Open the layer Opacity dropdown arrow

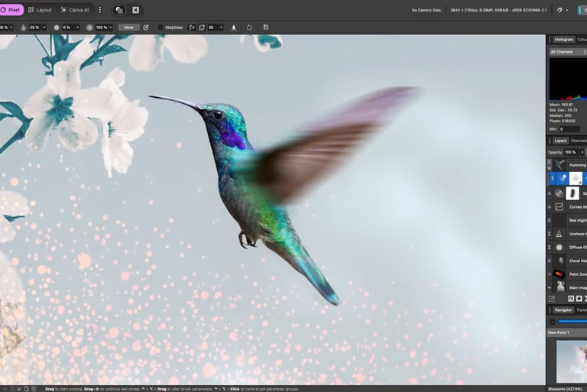click(x=582, y=152)
